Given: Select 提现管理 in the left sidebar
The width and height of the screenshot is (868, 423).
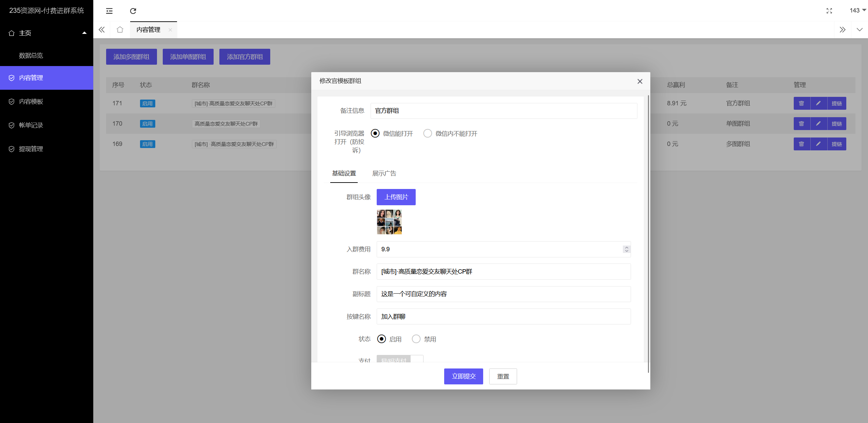Looking at the screenshot, I should tap(31, 149).
